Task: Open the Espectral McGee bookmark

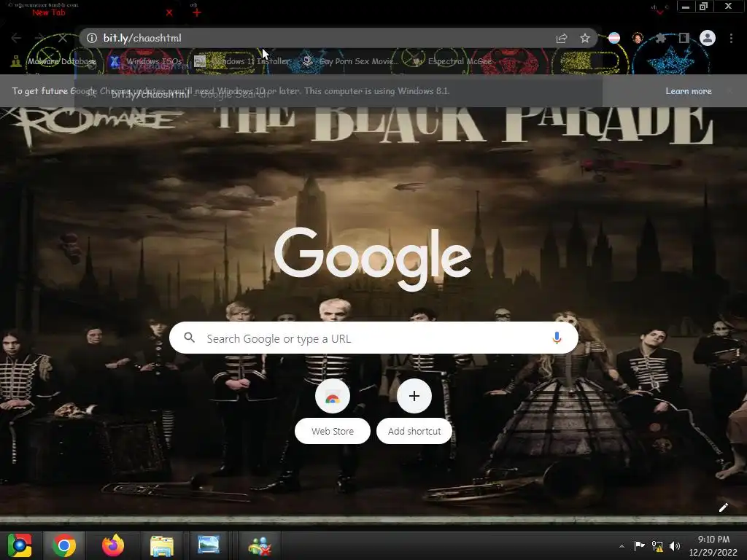Action: (452, 61)
